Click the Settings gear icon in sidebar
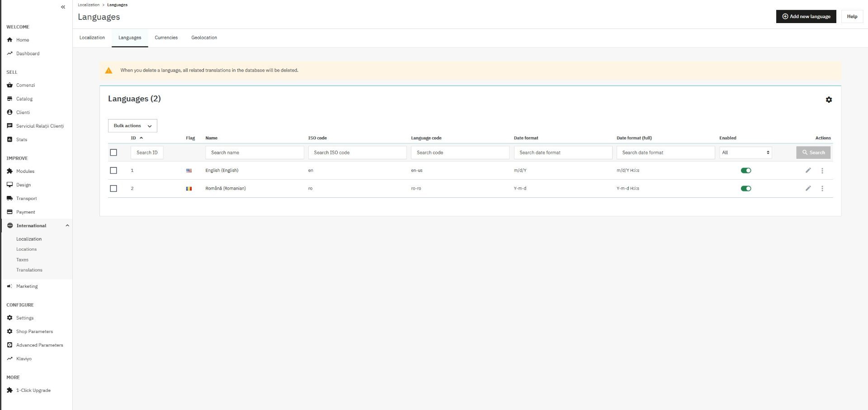This screenshot has width=868, height=410. pos(9,318)
